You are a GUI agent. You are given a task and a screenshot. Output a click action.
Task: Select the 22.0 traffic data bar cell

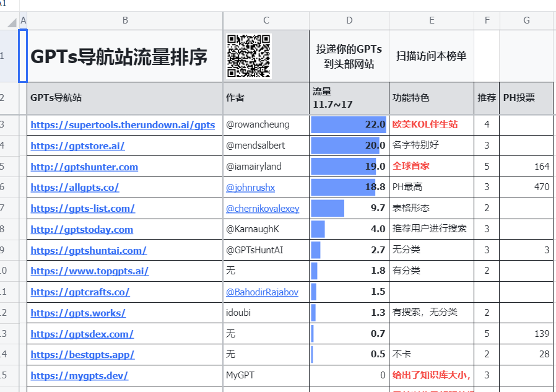pos(349,124)
